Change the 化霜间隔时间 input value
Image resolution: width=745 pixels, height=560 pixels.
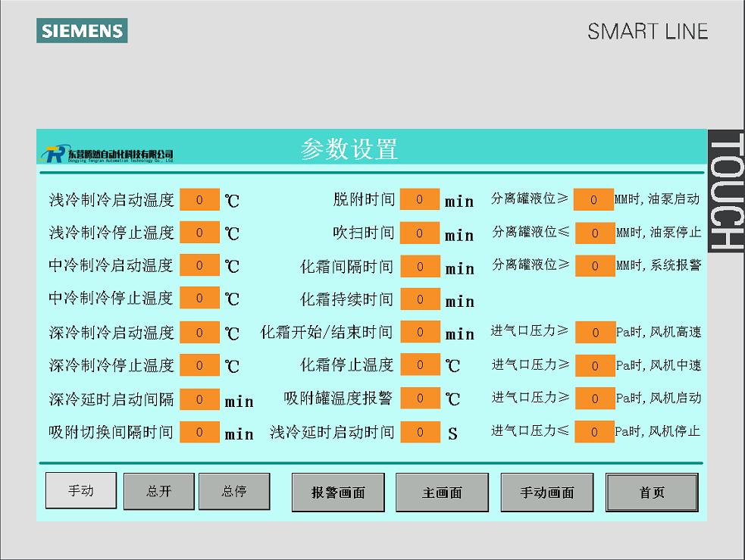click(x=419, y=266)
